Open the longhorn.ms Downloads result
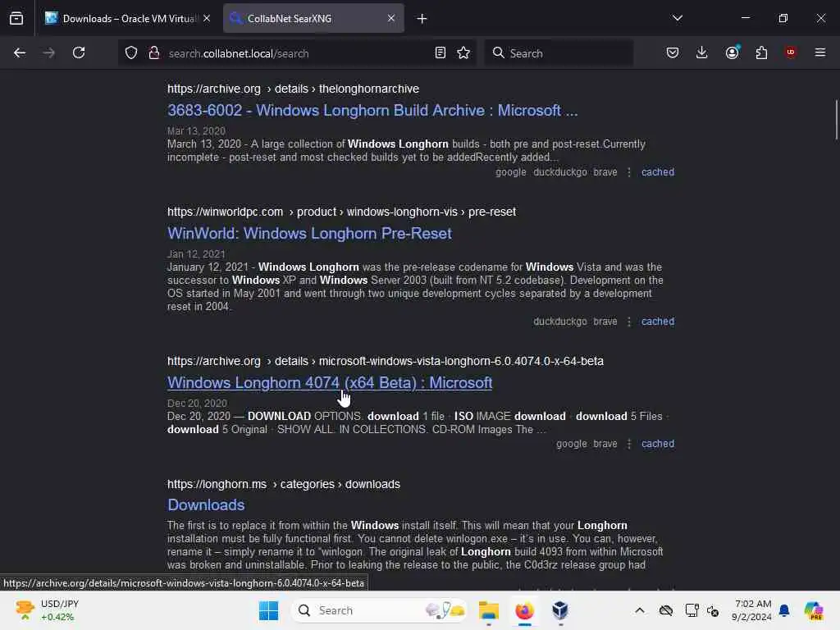The image size is (840, 630). tap(206, 505)
